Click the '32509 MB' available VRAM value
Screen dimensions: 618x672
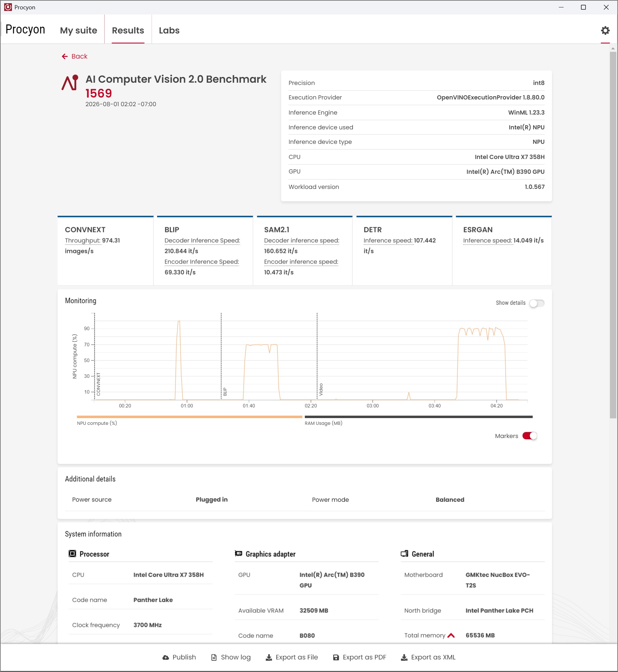[314, 611]
